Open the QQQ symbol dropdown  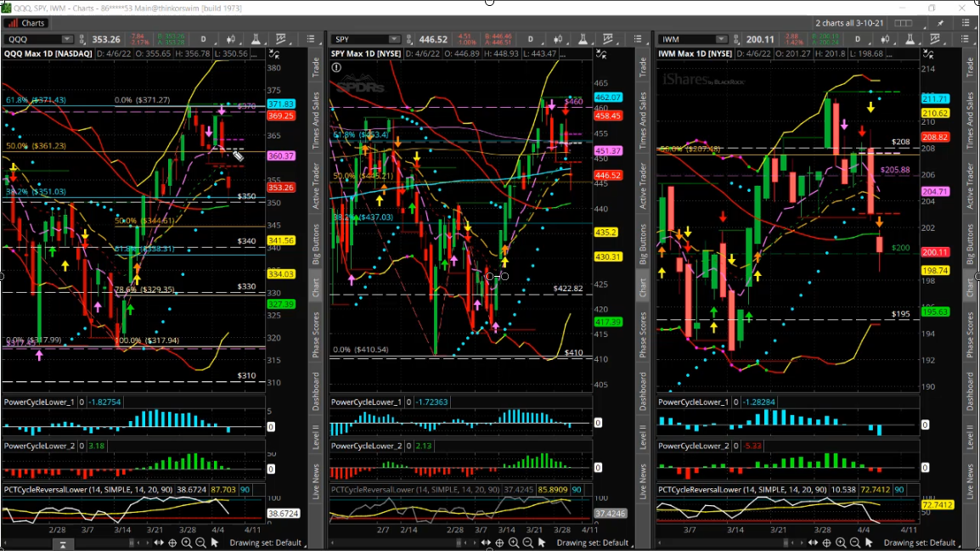[66, 39]
